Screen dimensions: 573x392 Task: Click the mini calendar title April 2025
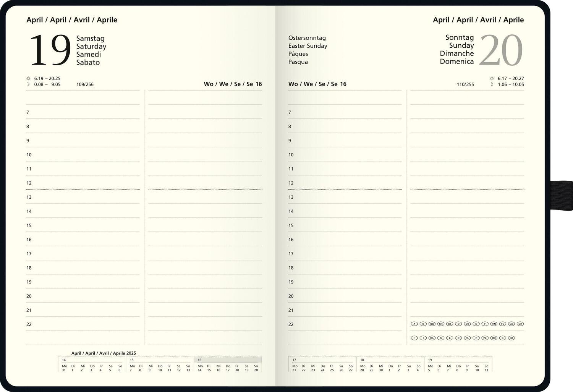point(104,353)
